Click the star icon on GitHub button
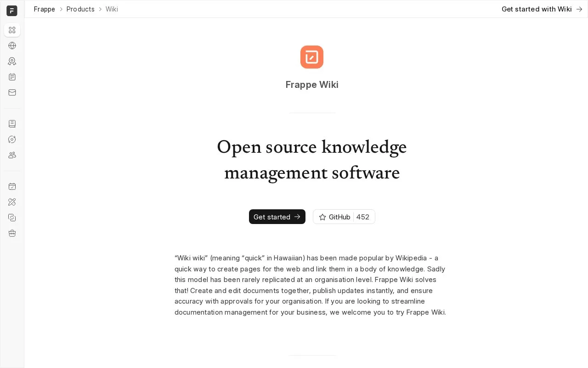588x368 pixels. (x=322, y=217)
